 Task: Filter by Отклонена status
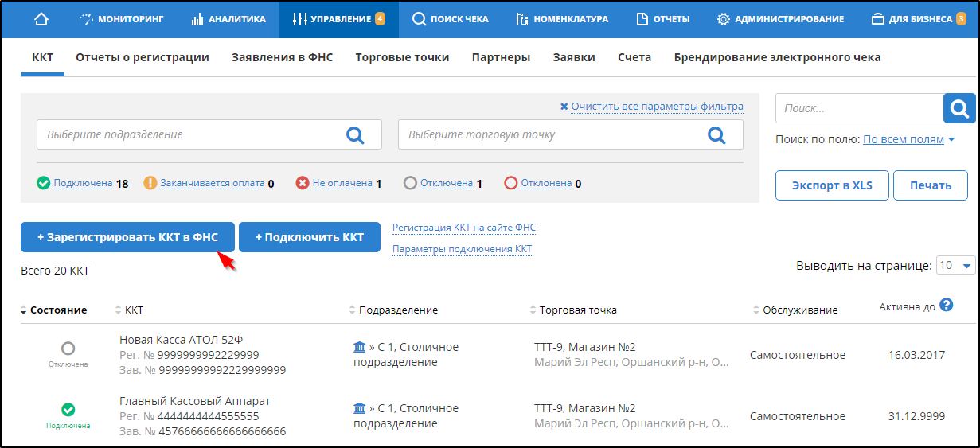point(545,183)
